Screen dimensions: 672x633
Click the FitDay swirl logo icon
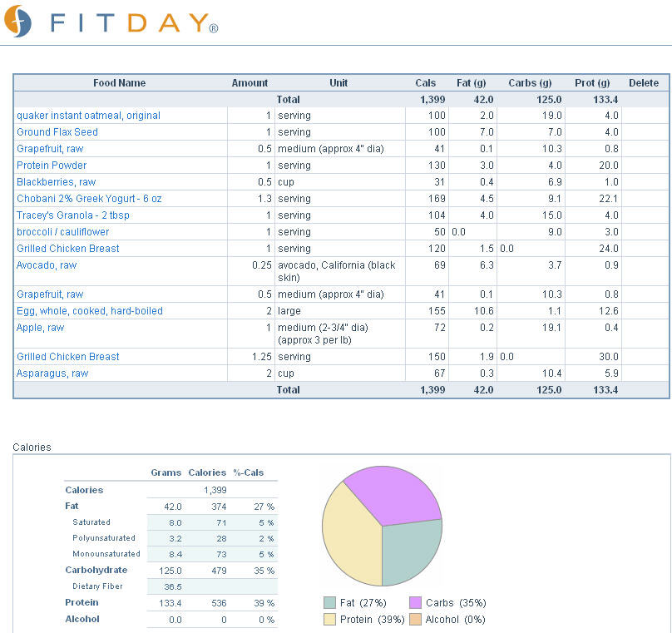[x=17, y=21]
